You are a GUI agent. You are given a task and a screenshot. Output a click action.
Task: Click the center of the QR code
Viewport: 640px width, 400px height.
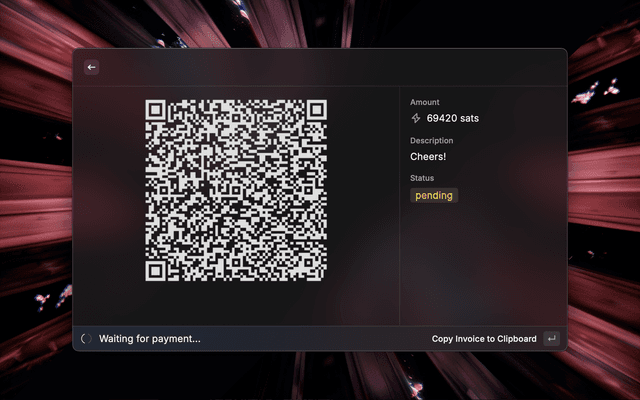[236, 190]
